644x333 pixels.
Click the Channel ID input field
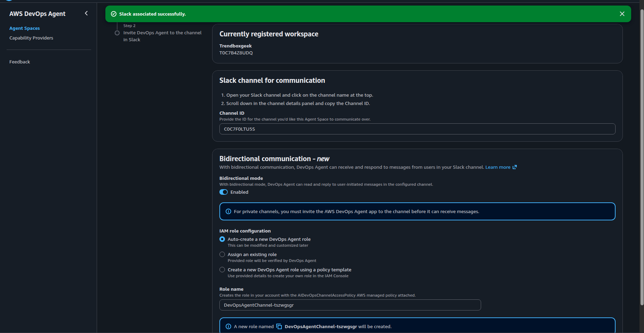[x=417, y=129]
